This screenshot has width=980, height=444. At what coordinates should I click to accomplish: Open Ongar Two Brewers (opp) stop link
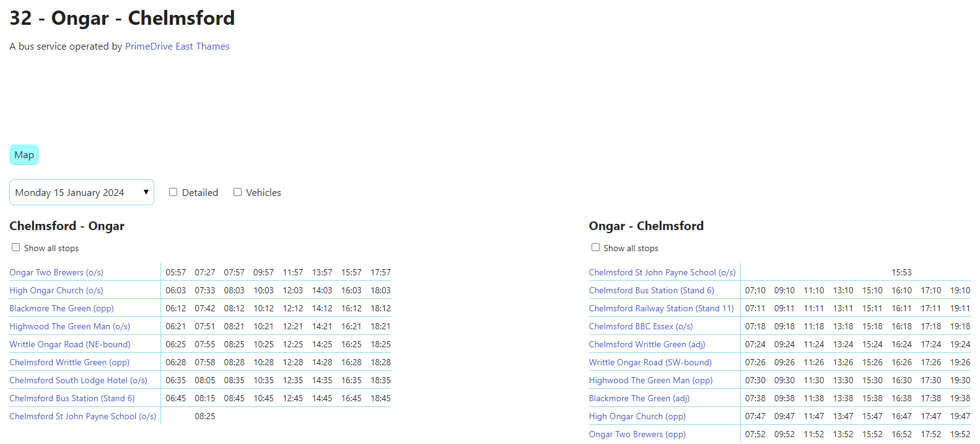point(637,434)
